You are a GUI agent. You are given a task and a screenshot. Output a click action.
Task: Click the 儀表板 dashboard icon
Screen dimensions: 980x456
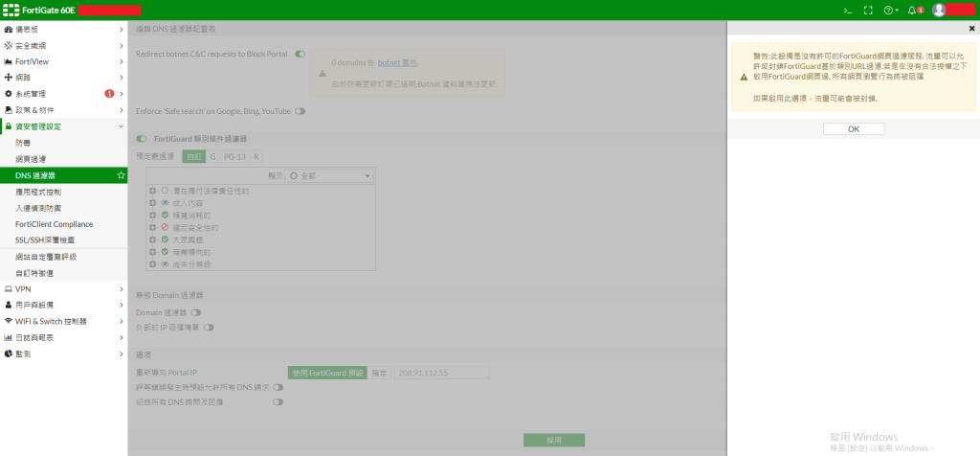pos(8,30)
